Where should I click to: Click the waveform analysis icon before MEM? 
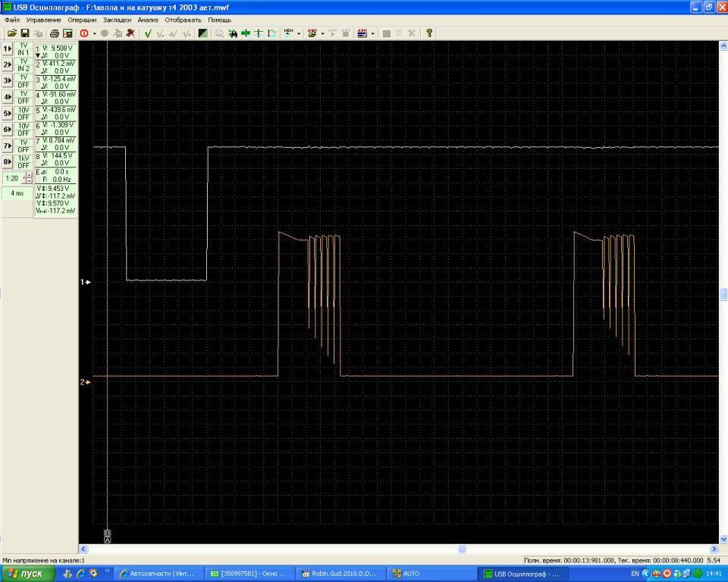click(272, 33)
